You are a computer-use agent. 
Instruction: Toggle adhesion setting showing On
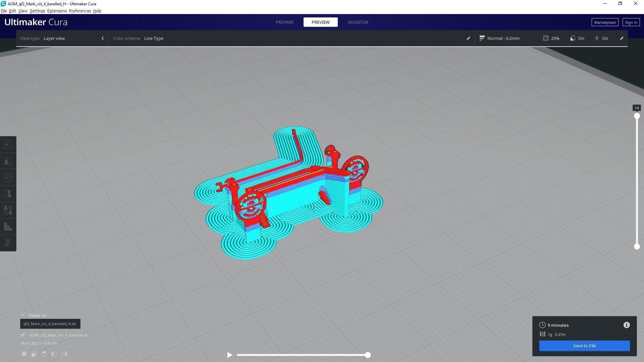coord(601,38)
